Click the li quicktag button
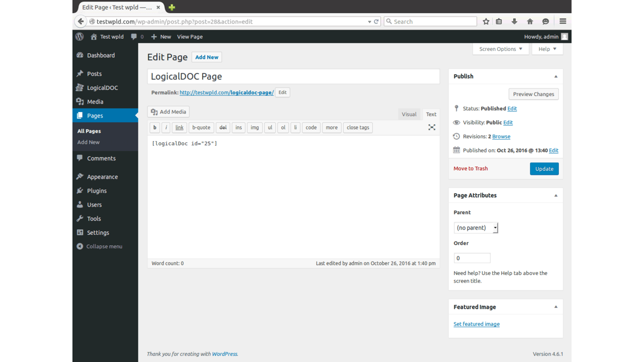 click(x=295, y=128)
